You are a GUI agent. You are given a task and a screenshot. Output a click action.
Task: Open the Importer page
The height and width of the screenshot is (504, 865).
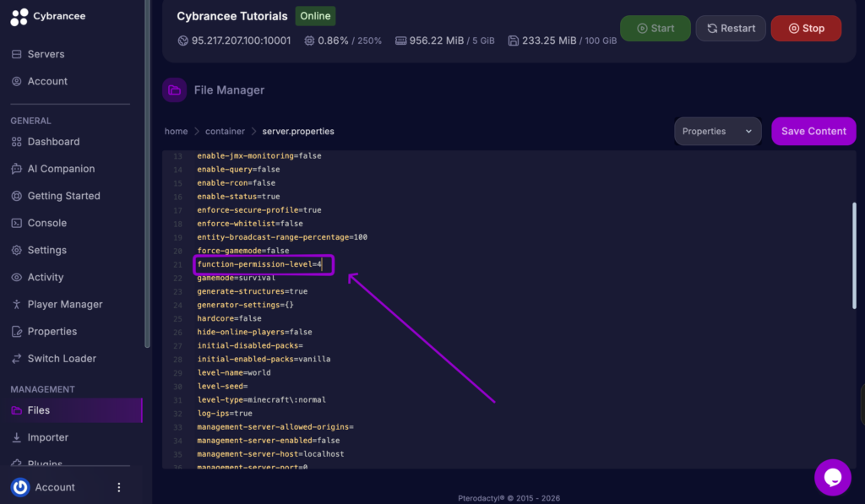pos(47,436)
